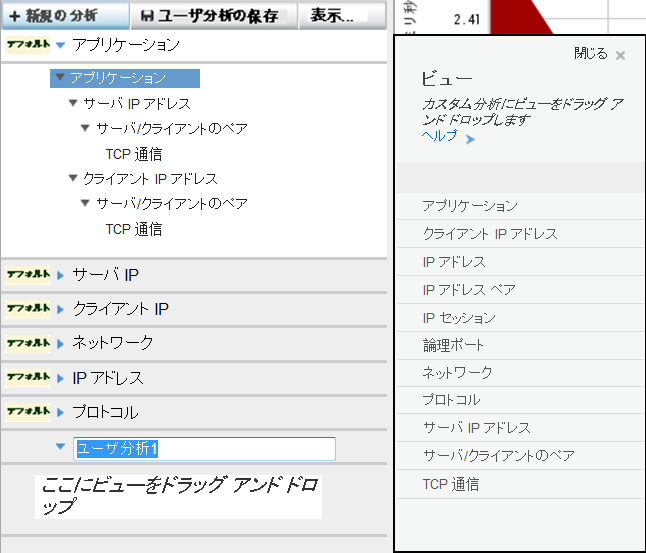This screenshot has height=553, width=646.
Task: Click the X close icon of view panel
Action: tap(620, 55)
